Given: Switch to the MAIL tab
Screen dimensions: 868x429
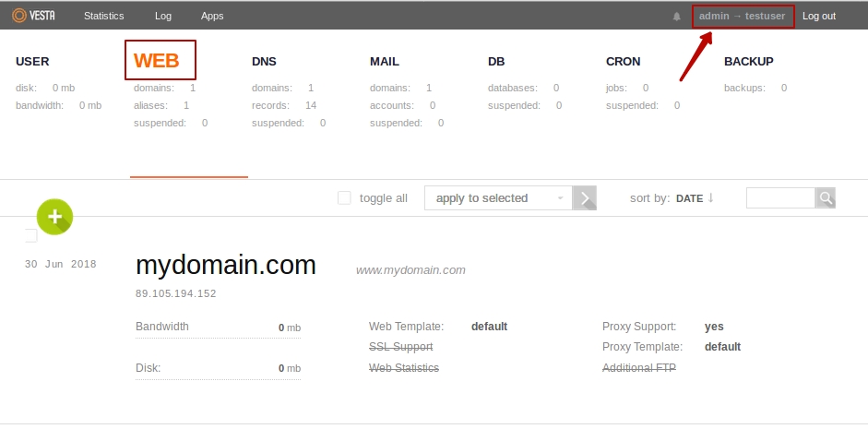Looking at the screenshot, I should coord(384,62).
